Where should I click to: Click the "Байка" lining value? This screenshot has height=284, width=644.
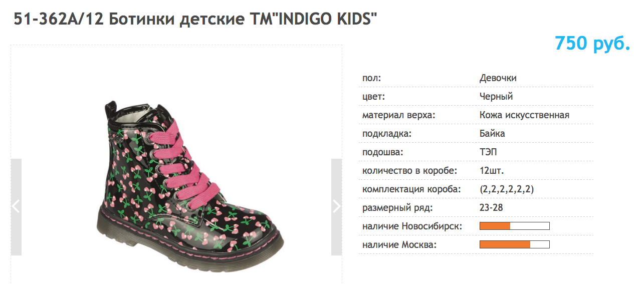point(492,134)
